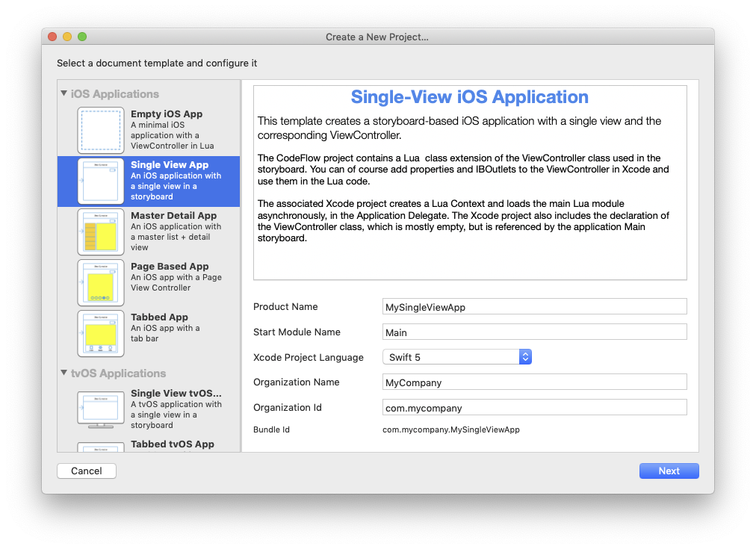
Task: Select the Tabbed App title text
Action: (159, 317)
